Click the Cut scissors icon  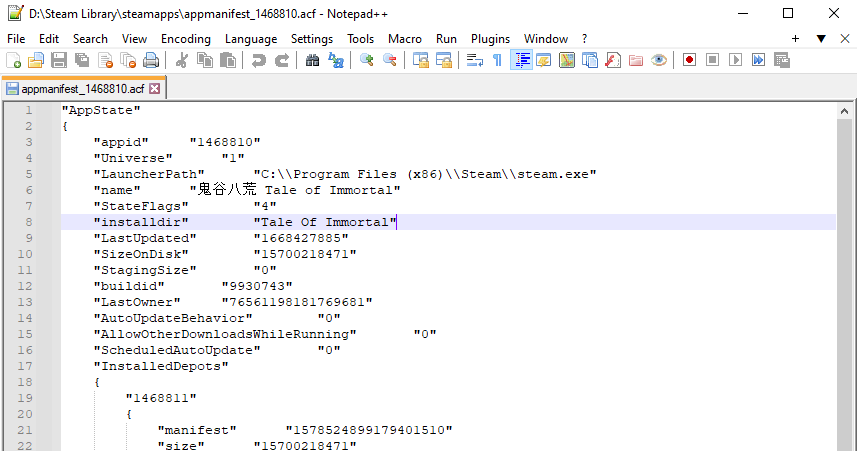click(181, 60)
